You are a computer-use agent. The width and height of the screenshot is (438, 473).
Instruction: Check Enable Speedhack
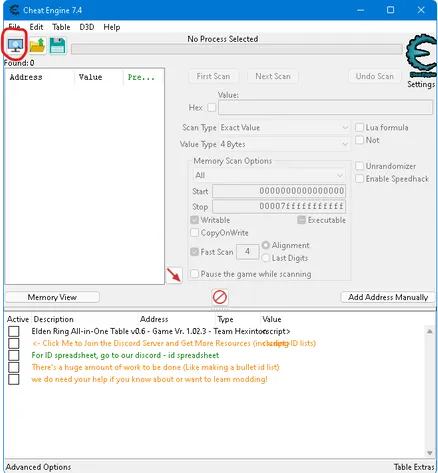click(359, 179)
